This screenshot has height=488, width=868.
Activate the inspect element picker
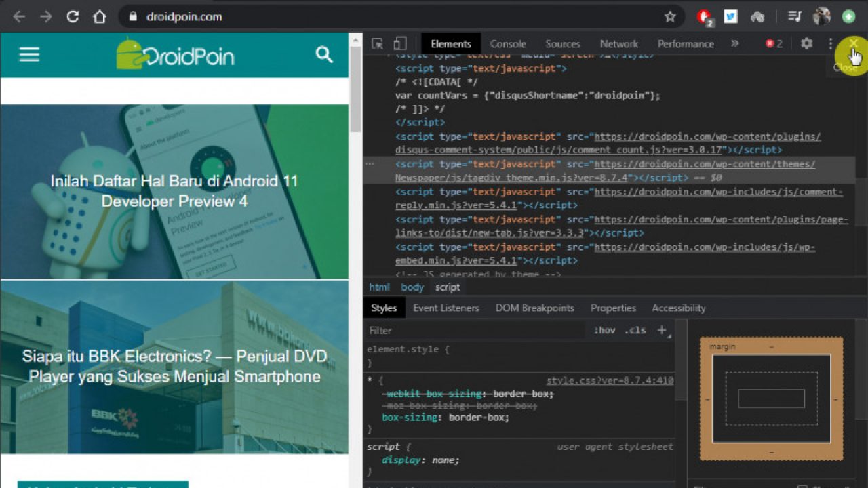(x=378, y=43)
